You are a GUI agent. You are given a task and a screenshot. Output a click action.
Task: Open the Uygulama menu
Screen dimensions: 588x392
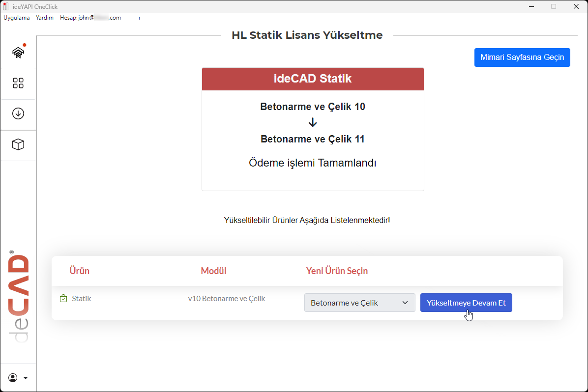17,18
